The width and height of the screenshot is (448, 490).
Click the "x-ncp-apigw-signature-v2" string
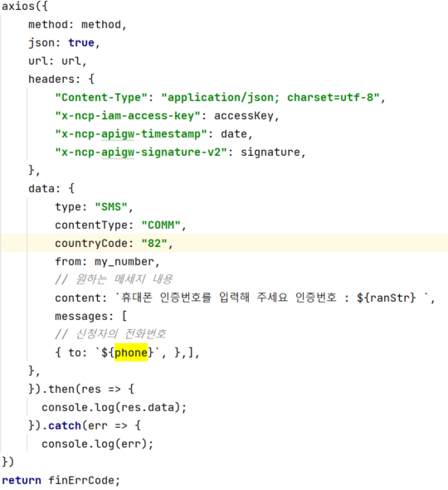tap(141, 153)
